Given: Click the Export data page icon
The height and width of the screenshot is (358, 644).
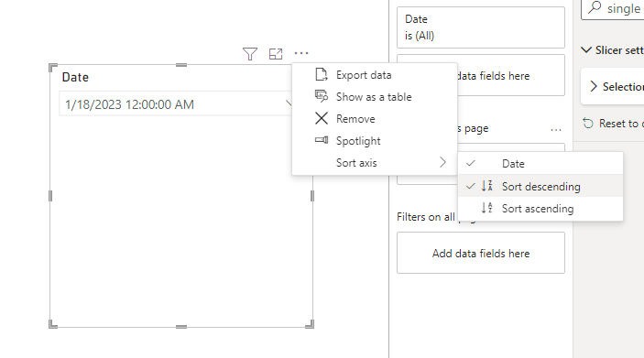Looking at the screenshot, I should click(x=322, y=75).
